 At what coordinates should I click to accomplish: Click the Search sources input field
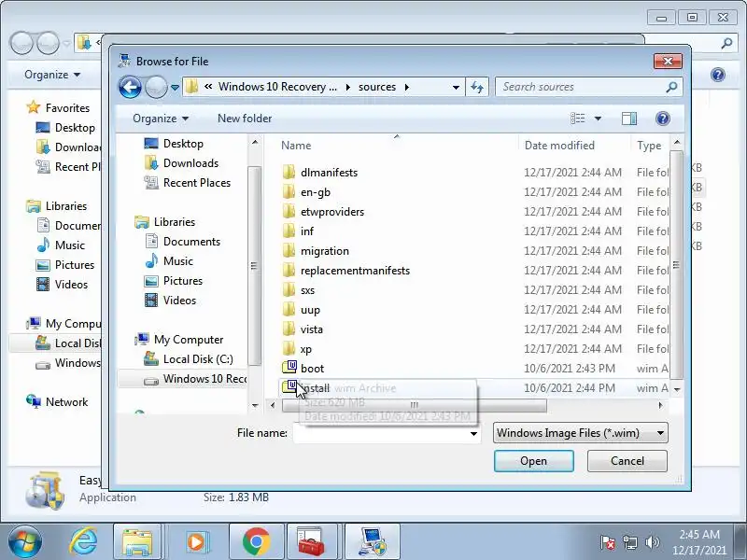pos(589,87)
